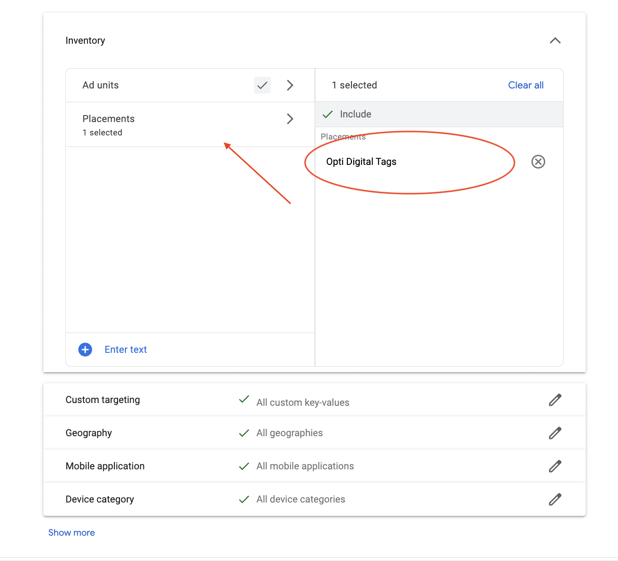Click blue plus icon for Enter text
618x561 pixels.
coord(85,349)
